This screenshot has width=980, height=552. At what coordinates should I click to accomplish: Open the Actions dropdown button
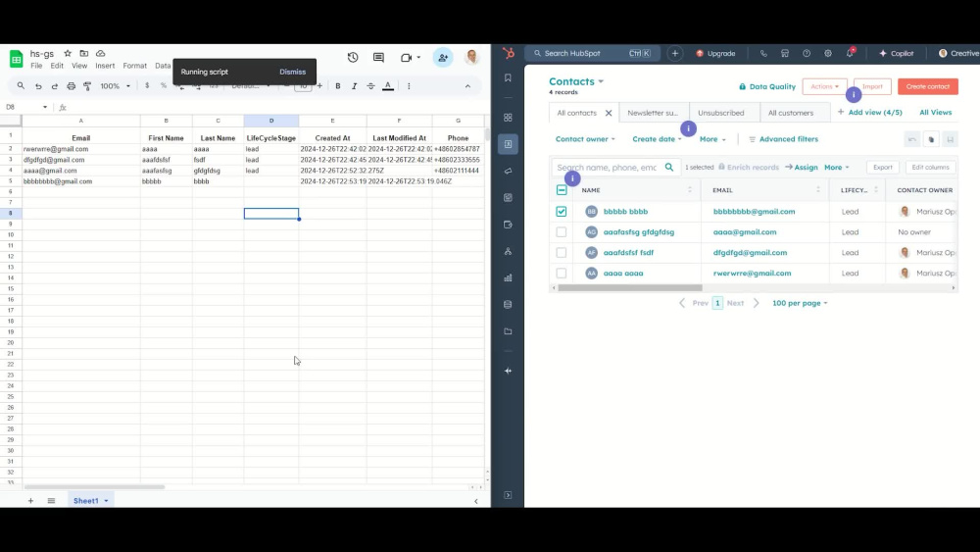pos(824,87)
